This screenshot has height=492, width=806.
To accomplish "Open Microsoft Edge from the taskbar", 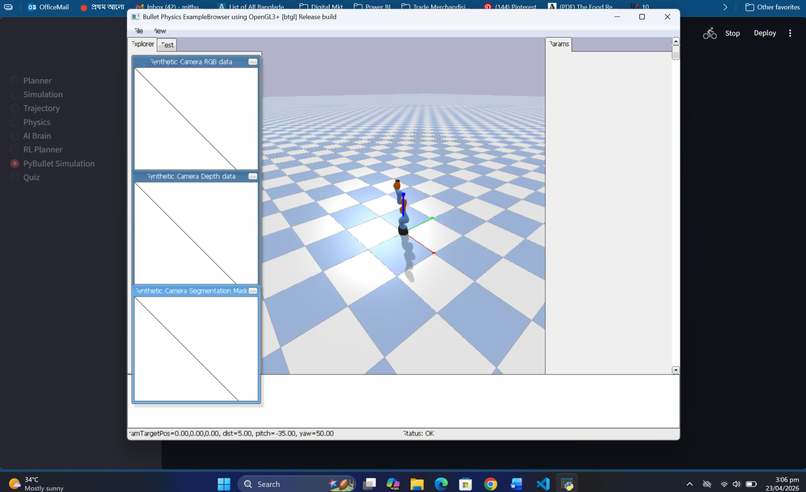I will pyautogui.click(x=441, y=484).
